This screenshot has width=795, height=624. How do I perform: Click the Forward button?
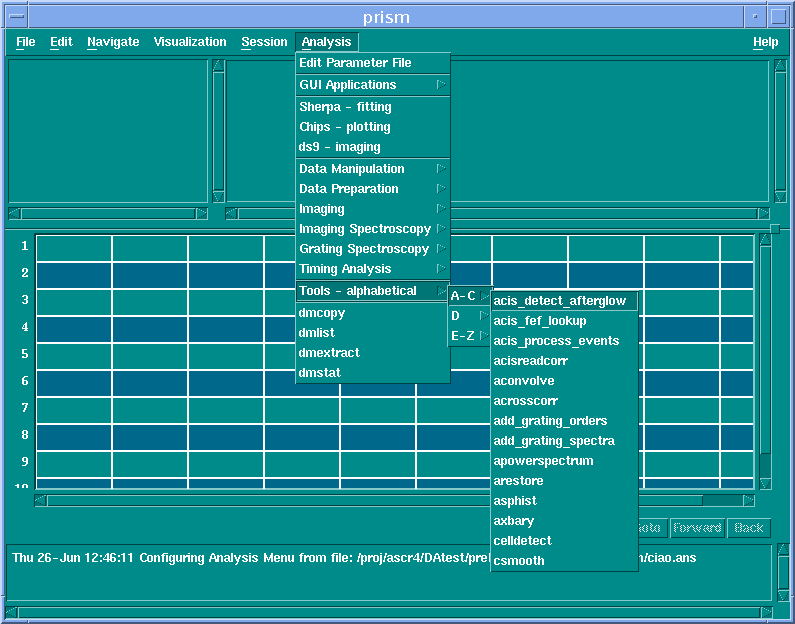click(697, 528)
